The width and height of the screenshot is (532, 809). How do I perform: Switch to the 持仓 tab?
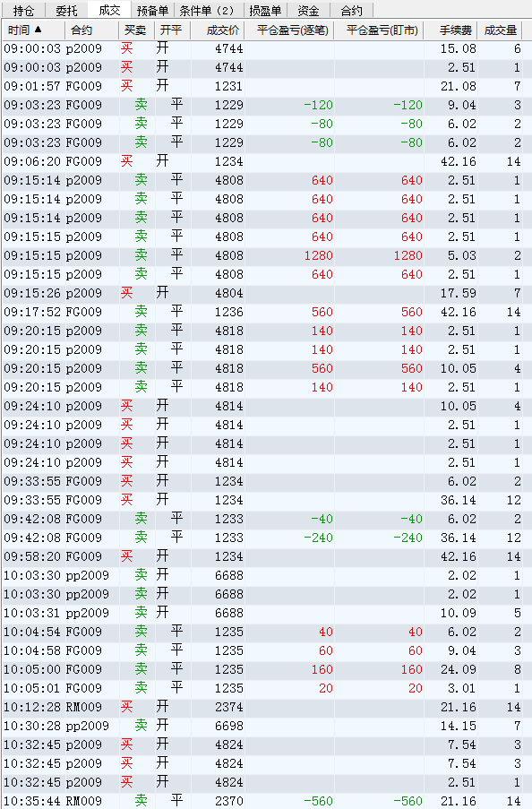pyautogui.click(x=23, y=11)
